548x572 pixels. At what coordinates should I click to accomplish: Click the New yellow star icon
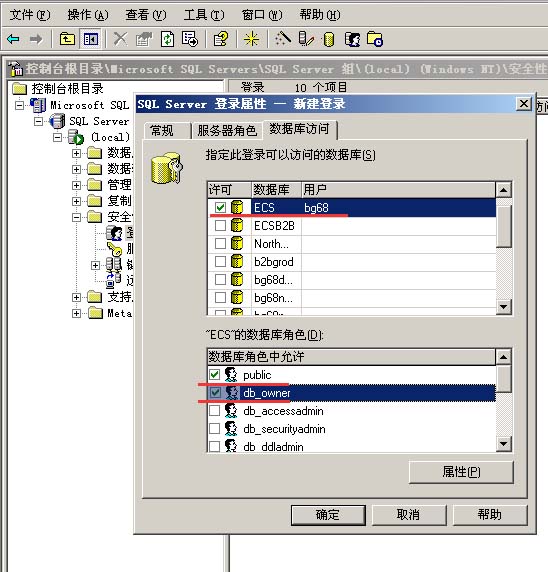coord(251,39)
